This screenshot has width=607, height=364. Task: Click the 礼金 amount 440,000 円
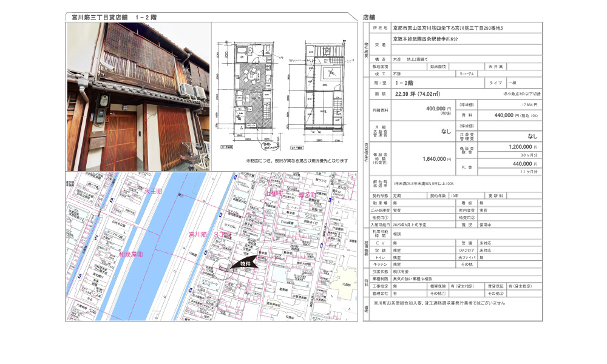click(525, 164)
